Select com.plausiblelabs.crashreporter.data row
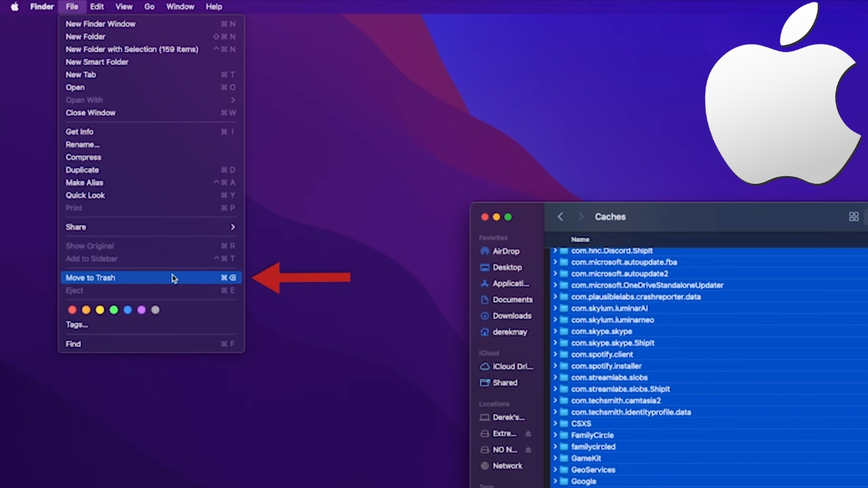 click(x=709, y=297)
